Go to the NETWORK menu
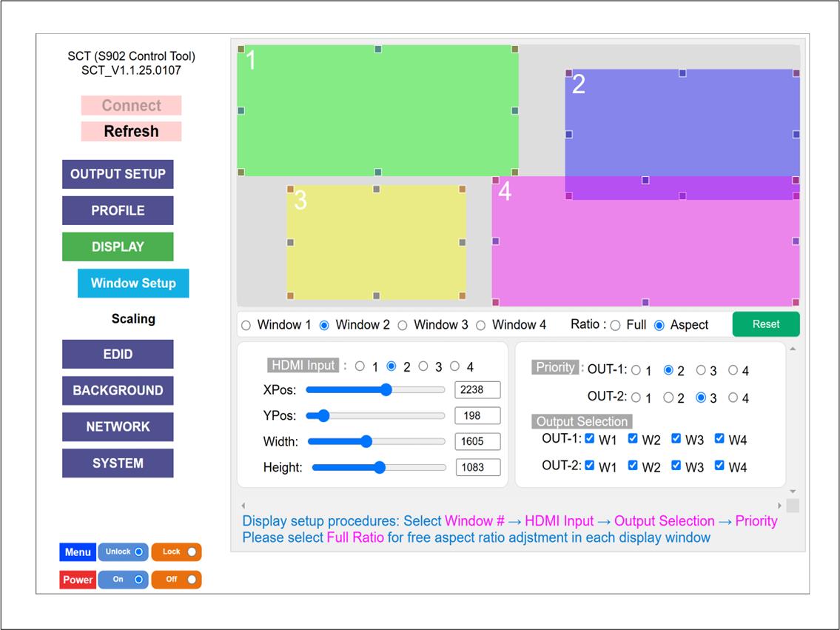Viewport: 840px width, 630px height. (x=118, y=426)
